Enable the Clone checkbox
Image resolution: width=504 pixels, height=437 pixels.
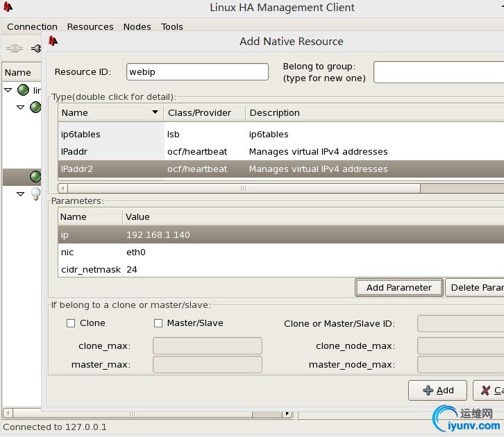pyautogui.click(x=71, y=323)
